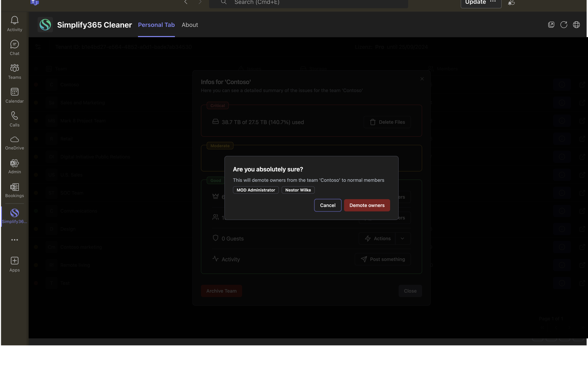Show more apps via the three-dots icon
The height and width of the screenshot is (368, 588).
[x=15, y=240]
